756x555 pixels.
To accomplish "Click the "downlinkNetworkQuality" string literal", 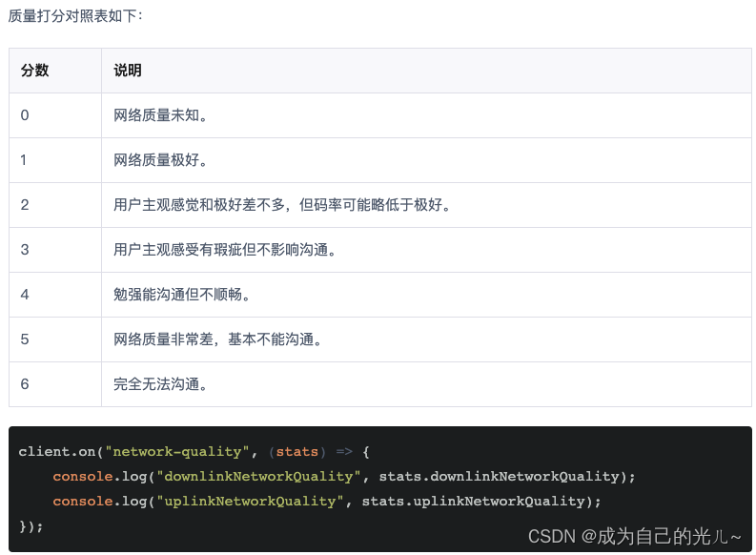I will 258,477.
